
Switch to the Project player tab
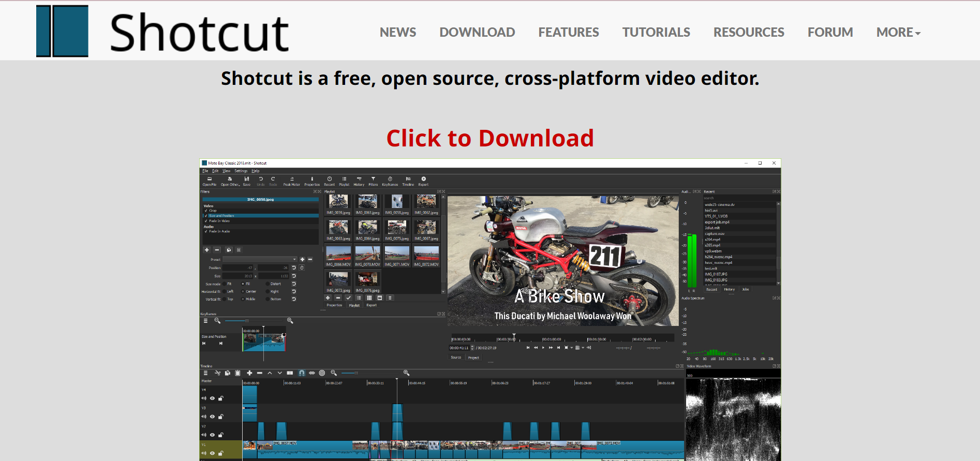coord(473,358)
